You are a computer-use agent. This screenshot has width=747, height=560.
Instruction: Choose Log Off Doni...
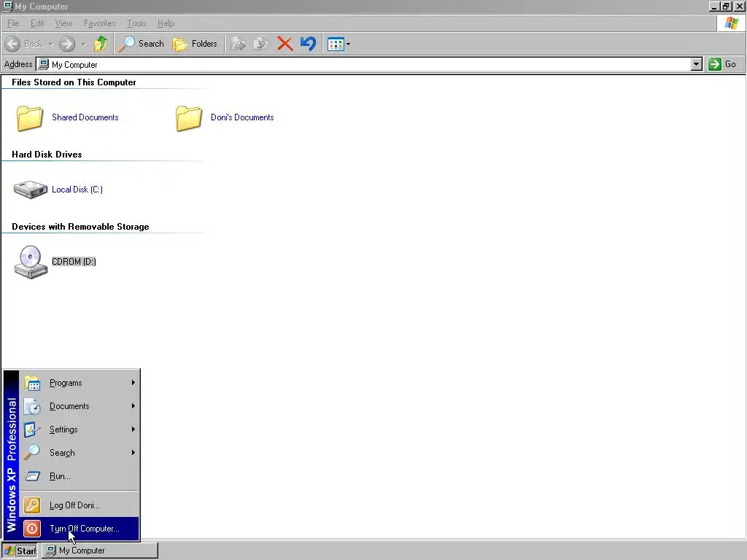80,505
